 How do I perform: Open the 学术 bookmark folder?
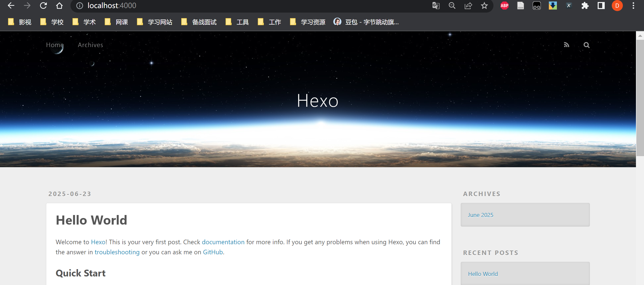pos(84,22)
